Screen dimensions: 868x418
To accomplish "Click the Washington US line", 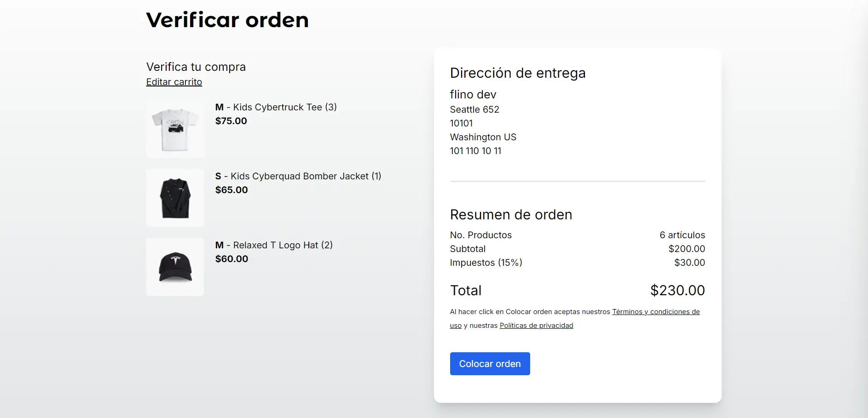I will click(483, 137).
